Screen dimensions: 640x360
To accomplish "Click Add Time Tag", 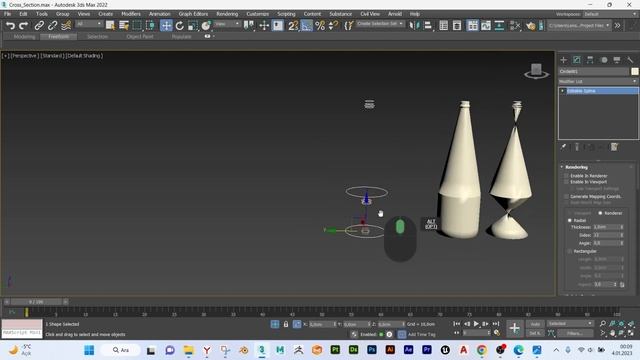I will coord(422,334).
